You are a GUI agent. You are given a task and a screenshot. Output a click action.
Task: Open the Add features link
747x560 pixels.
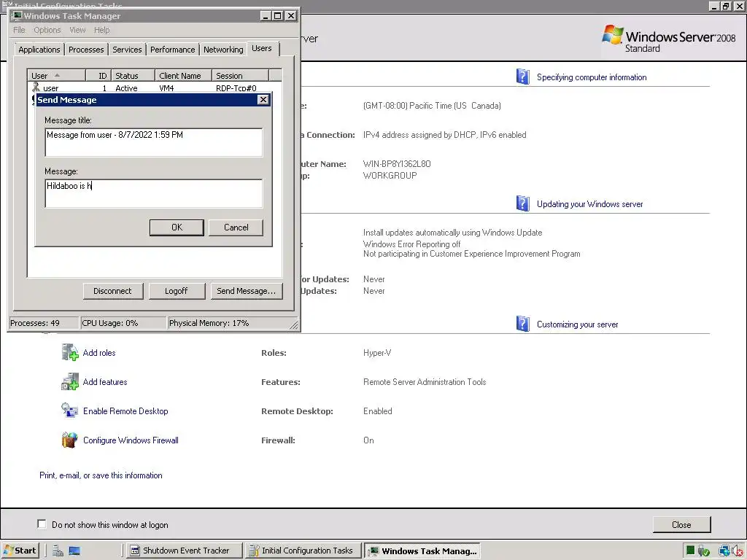(105, 382)
